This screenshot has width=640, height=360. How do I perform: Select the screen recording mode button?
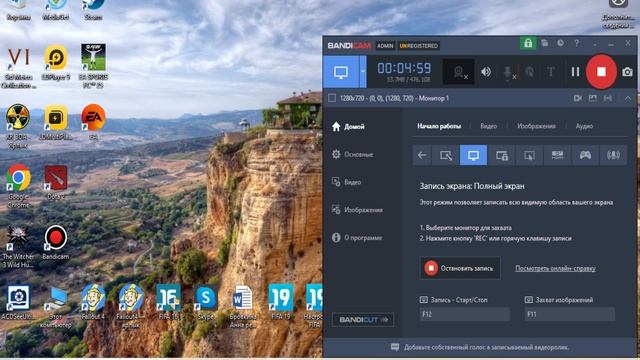point(341,72)
